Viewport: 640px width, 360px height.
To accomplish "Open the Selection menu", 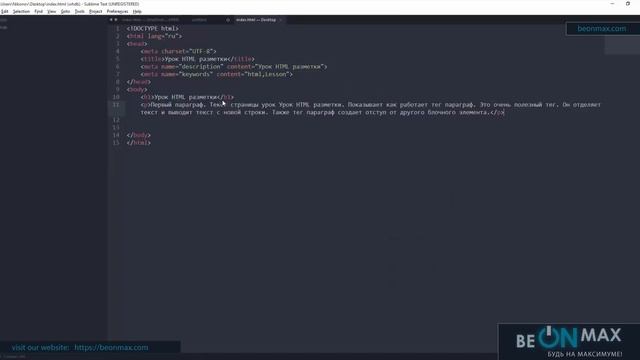I will (21, 11).
